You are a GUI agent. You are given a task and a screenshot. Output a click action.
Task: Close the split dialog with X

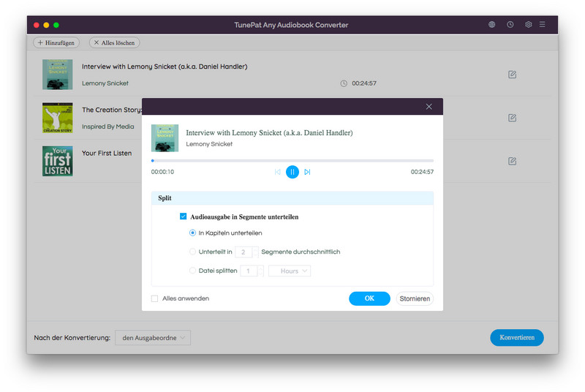click(x=429, y=107)
